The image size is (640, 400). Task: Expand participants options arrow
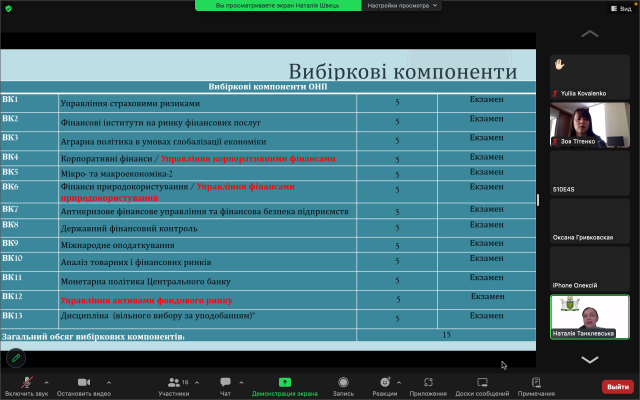(197, 382)
